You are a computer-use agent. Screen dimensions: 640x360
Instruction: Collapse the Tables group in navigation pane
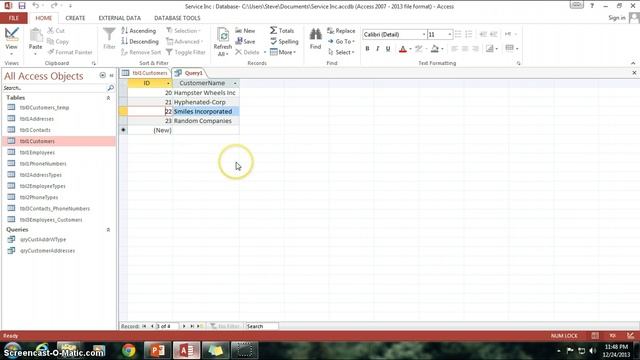click(x=109, y=98)
